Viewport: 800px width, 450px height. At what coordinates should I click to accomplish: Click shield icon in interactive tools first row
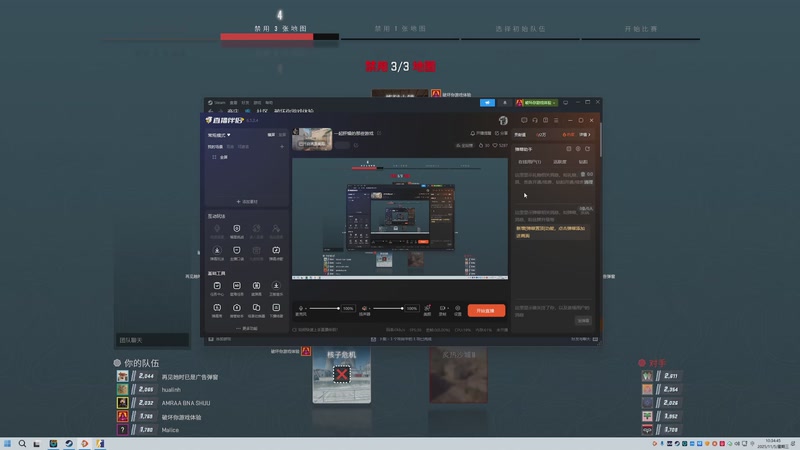pyautogui.click(x=237, y=229)
